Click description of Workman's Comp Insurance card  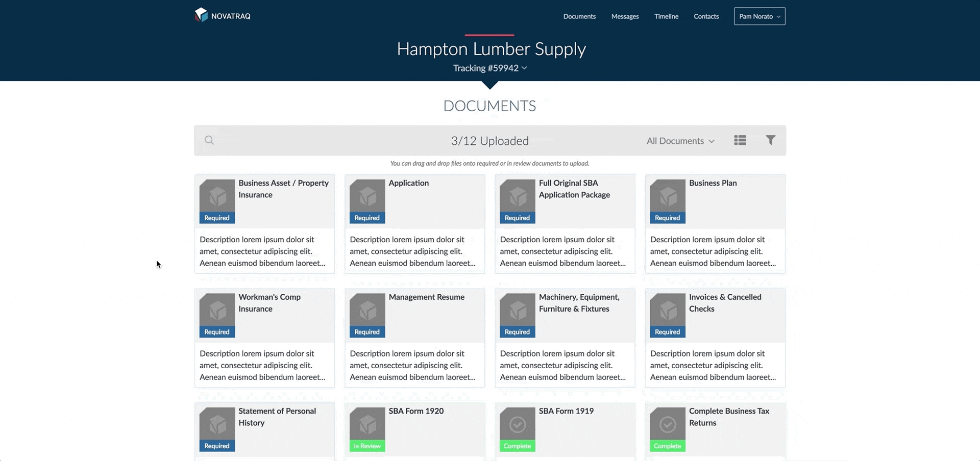[x=262, y=365]
